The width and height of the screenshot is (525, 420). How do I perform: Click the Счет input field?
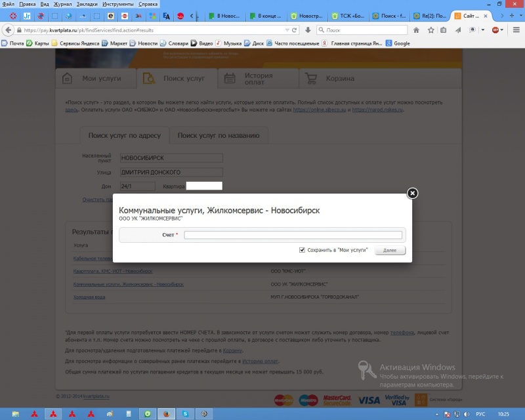click(293, 235)
